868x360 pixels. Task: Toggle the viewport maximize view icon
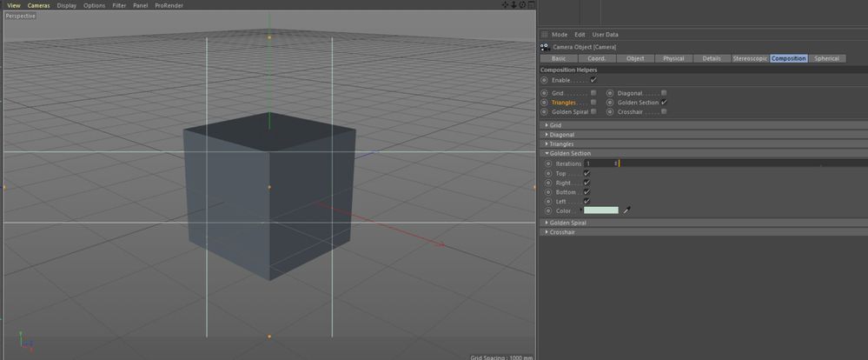tap(531, 5)
